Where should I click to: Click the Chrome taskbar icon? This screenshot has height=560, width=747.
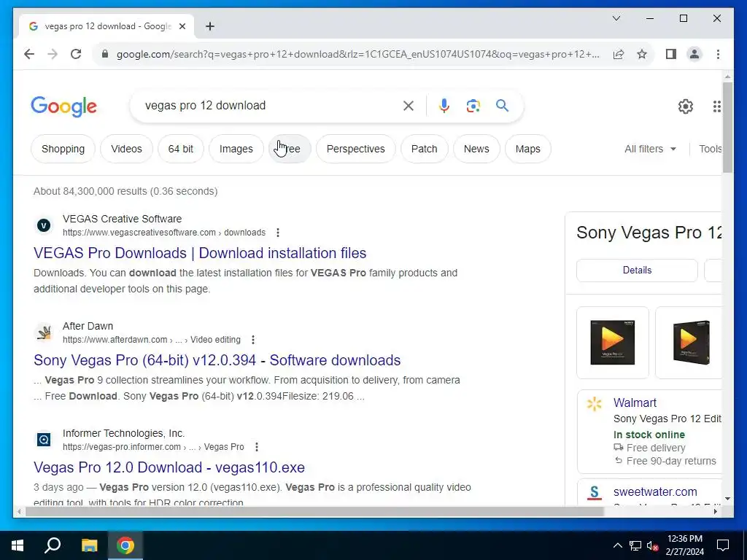125,545
